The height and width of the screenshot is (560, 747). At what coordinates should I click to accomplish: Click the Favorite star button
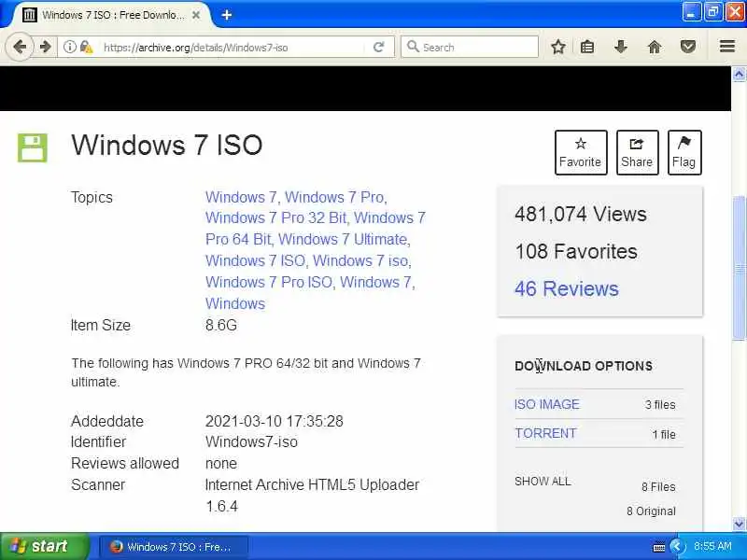tap(581, 152)
